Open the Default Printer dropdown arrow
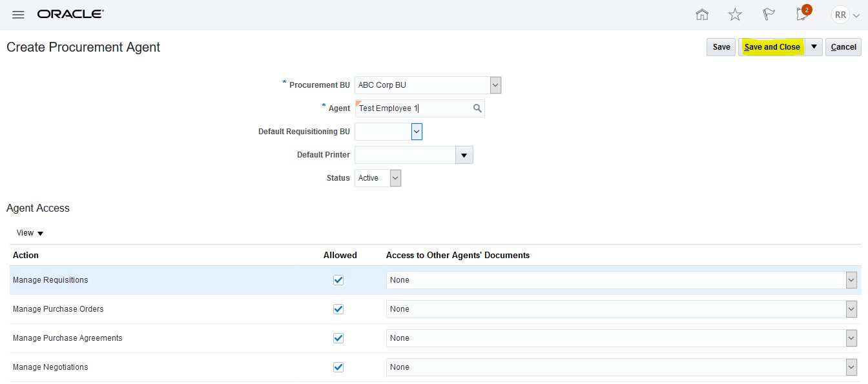Viewport: 868px width, 384px height. click(464, 154)
